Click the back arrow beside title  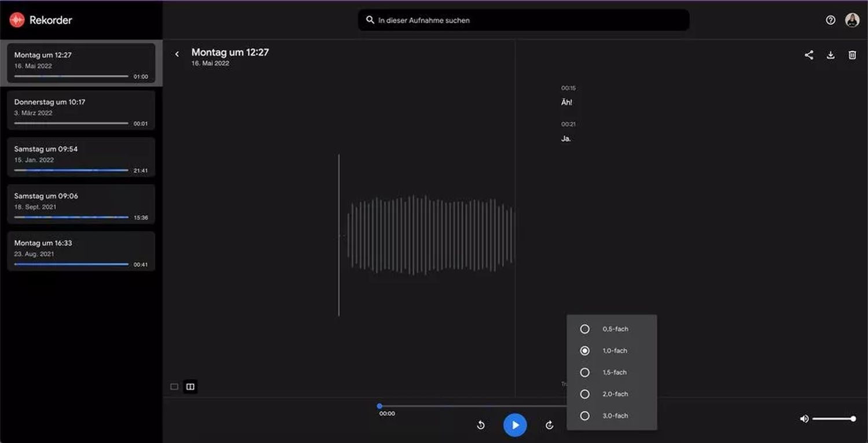pyautogui.click(x=177, y=54)
